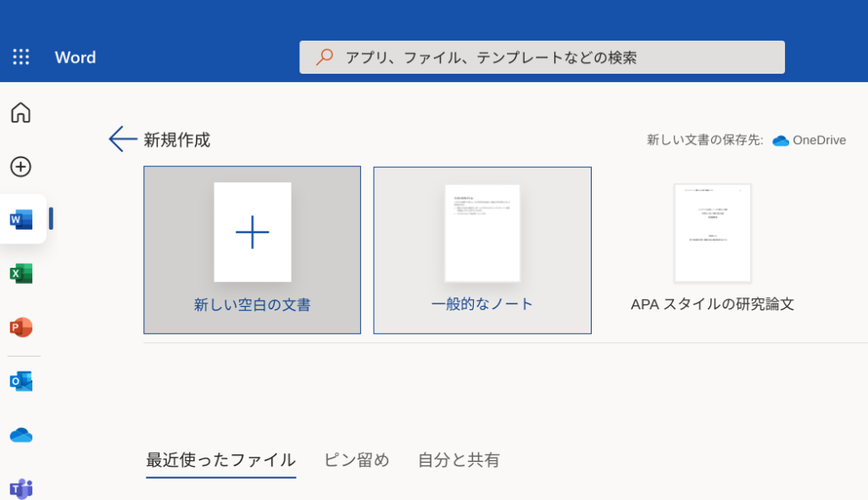868x500 pixels.
Task: Switch to the ピン留め tab
Action: coord(357,460)
